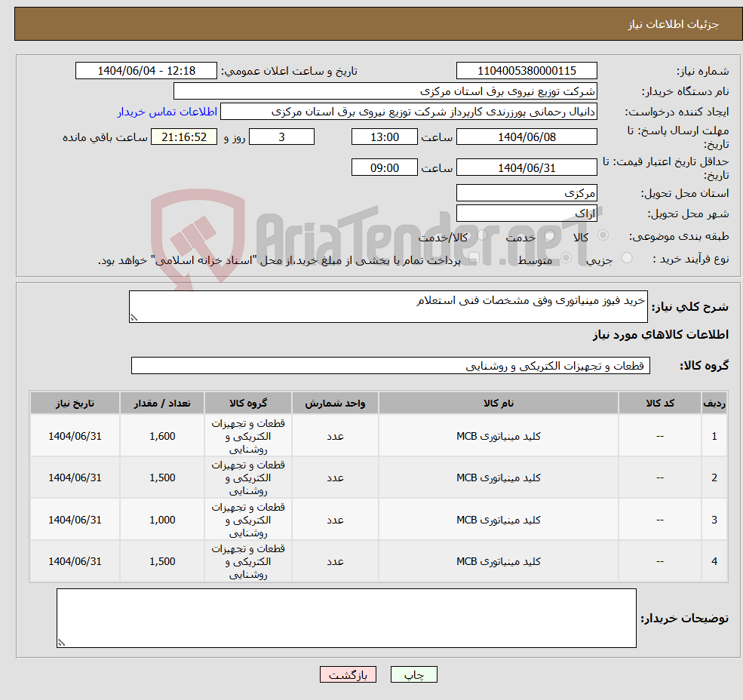Click inside the شرح کلی نیاز text area
Image resolution: width=743 pixels, height=700 pixels.
click(388, 305)
